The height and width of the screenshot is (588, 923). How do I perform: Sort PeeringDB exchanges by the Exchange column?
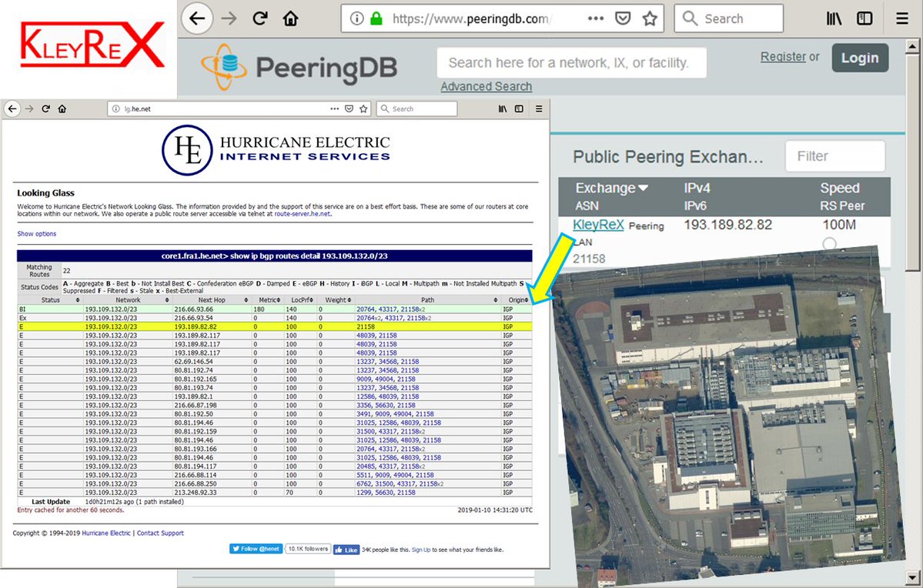[611, 189]
